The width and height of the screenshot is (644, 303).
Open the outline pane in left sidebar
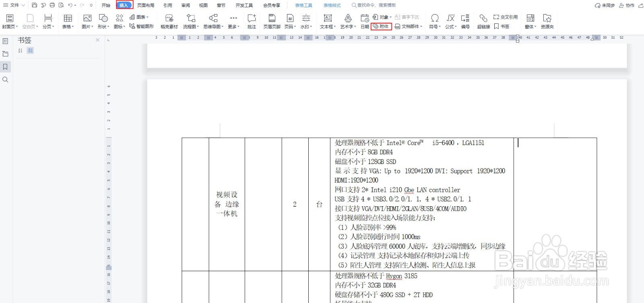coord(5,41)
